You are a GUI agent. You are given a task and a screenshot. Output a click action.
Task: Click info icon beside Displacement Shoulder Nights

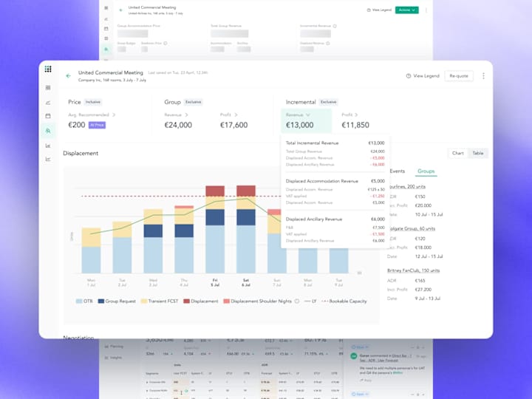pyautogui.click(x=297, y=301)
